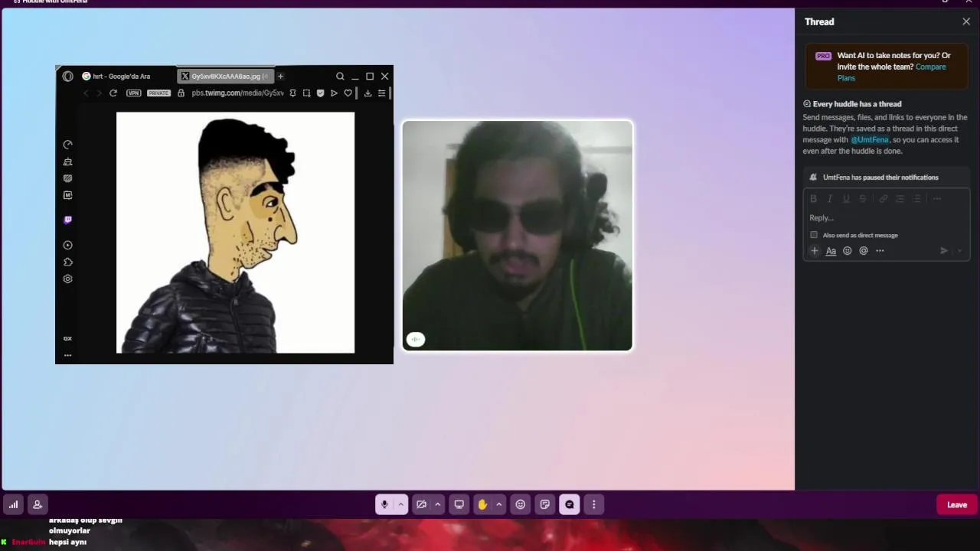Mention someone using @ icon
The width and height of the screenshot is (980, 551).
click(x=864, y=251)
